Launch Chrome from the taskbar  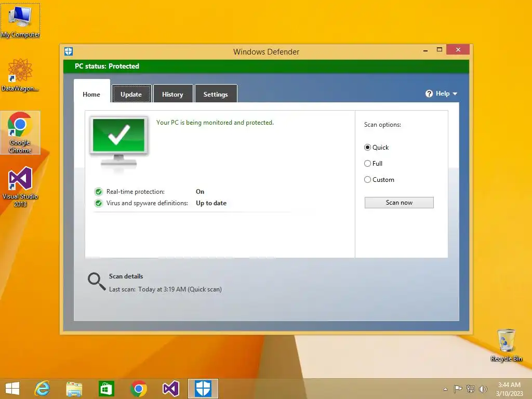[138, 389]
